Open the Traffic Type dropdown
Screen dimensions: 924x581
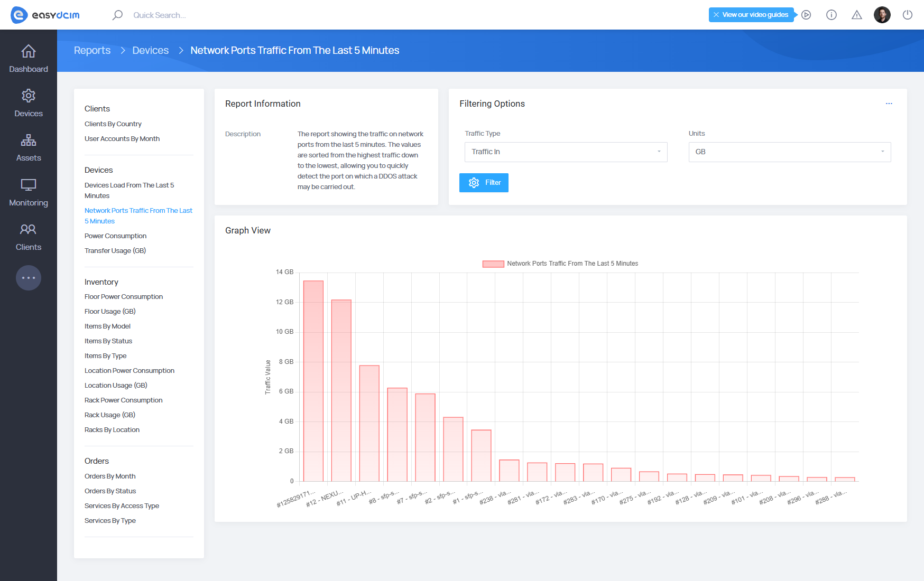point(566,152)
